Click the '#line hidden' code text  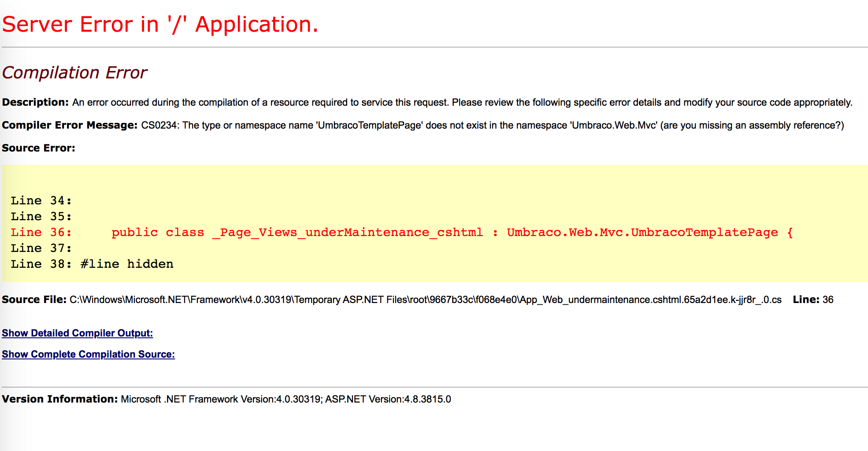(127, 264)
